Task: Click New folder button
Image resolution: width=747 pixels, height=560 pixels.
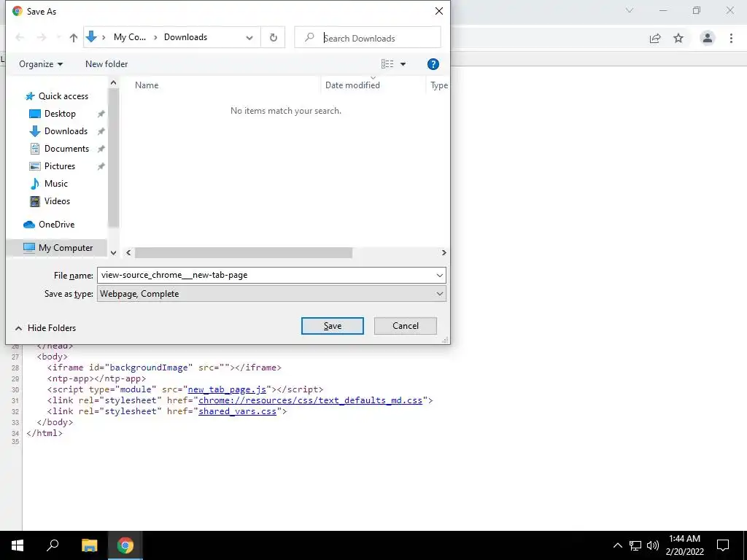Action: (107, 64)
